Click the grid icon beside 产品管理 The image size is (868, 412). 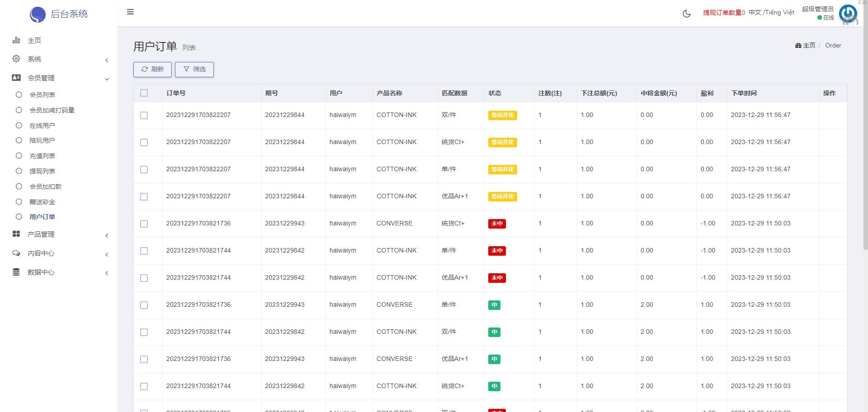coord(16,234)
